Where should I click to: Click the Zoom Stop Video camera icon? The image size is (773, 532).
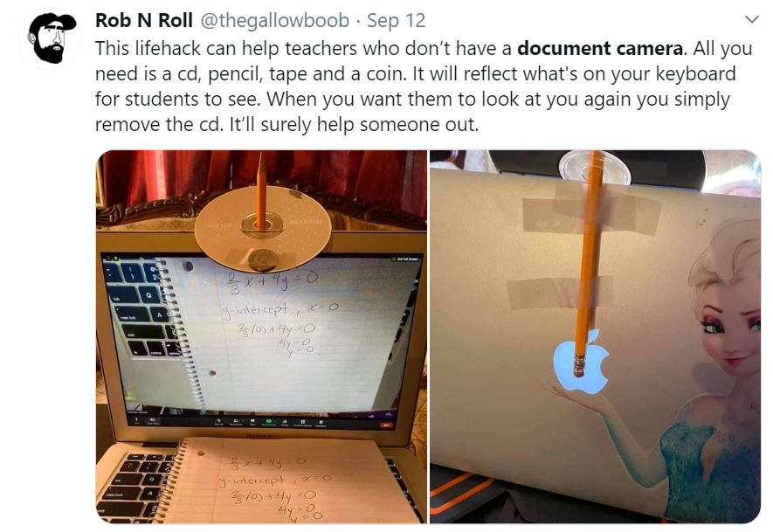pos(153,420)
